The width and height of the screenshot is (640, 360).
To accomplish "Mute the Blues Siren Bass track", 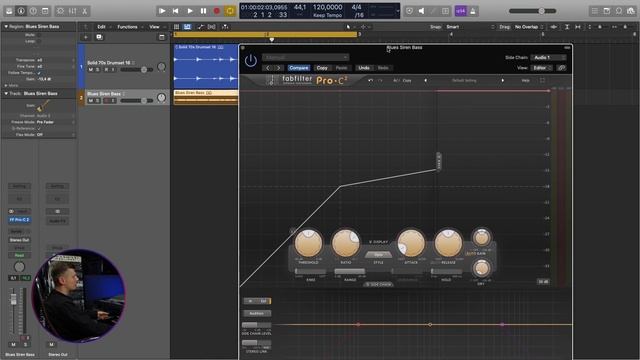I will click(x=91, y=100).
